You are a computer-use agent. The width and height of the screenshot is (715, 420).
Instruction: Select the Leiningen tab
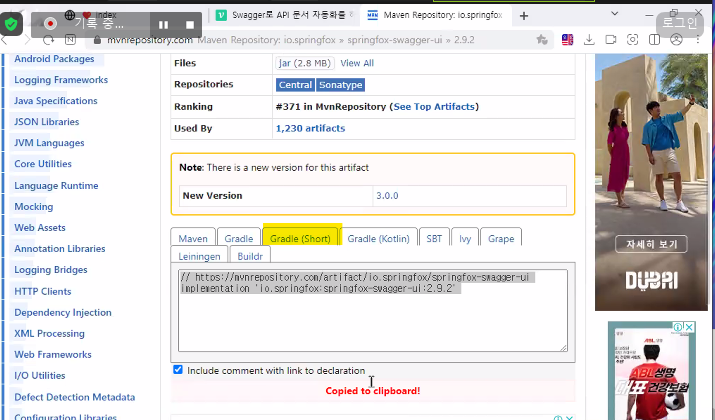pyautogui.click(x=199, y=256)
